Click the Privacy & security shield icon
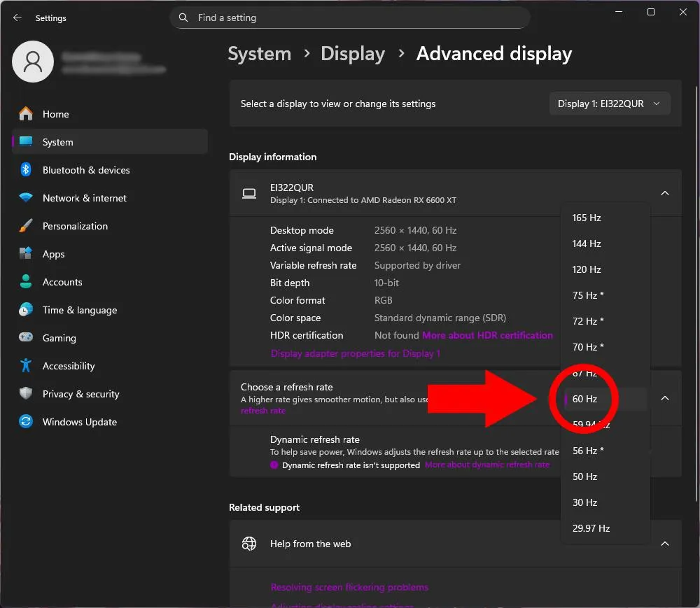Viewport: 700px width, 608px height. (26, 393)
